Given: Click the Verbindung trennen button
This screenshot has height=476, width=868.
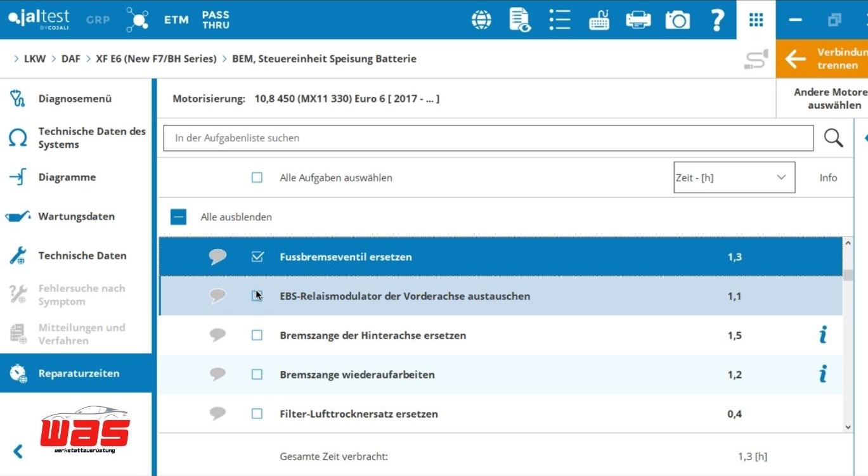Looking at the screenshot, I should 823,59.
